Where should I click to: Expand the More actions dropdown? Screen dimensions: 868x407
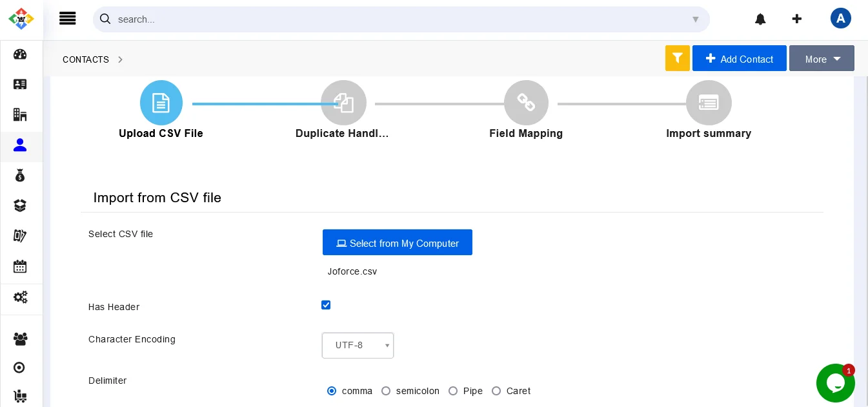tap(822, 58)
